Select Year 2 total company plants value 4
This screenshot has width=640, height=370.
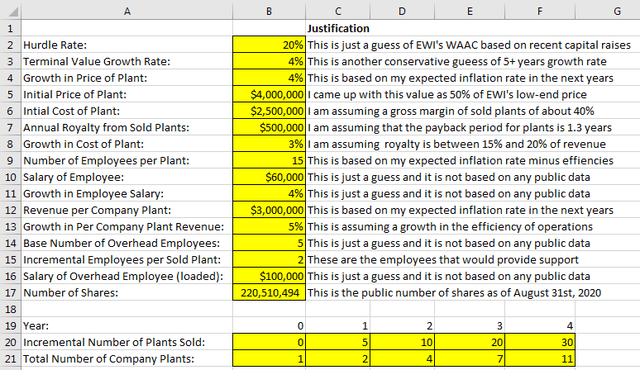coord(402,359)
